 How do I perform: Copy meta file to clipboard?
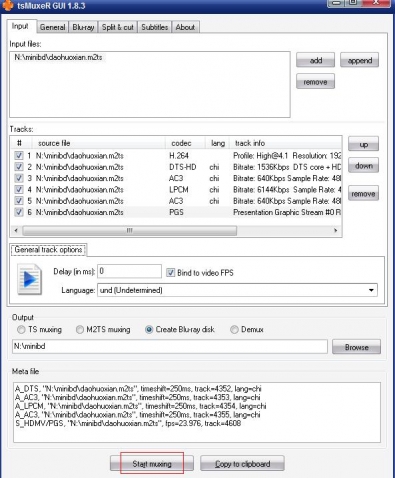[x=242, y=464]
